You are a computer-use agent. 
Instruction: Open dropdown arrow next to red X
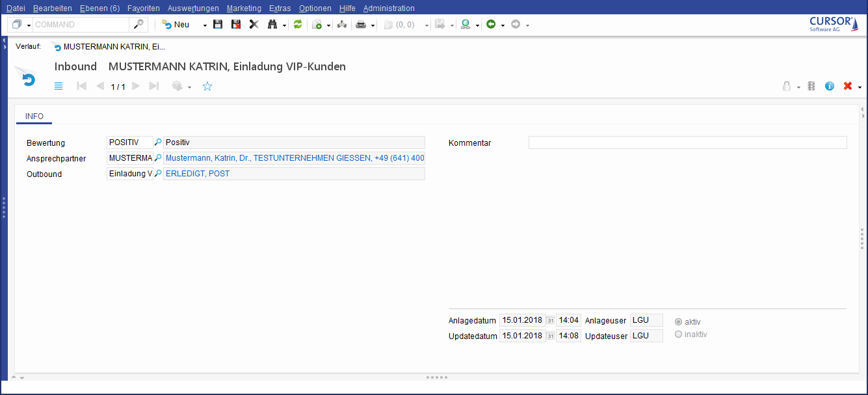(x=860, y=87)
